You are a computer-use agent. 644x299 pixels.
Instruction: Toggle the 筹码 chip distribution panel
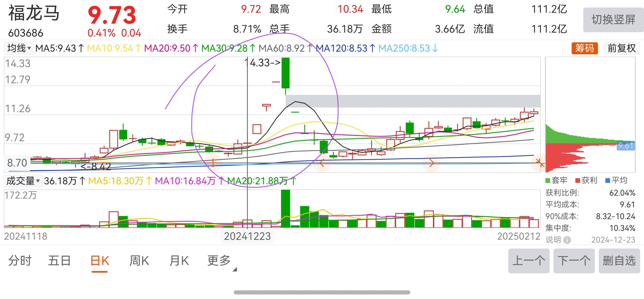pos(584,48)
